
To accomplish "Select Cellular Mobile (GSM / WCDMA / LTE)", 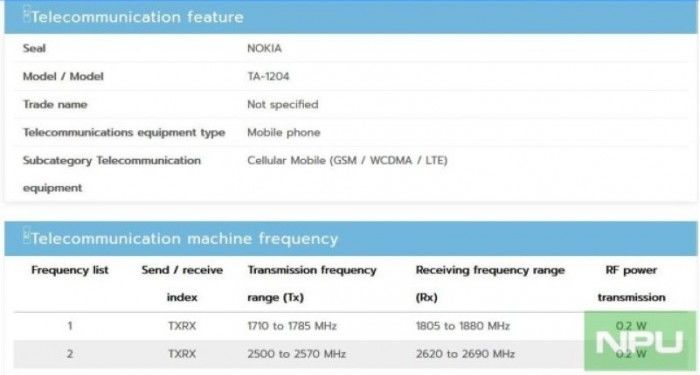I will 347,160.
